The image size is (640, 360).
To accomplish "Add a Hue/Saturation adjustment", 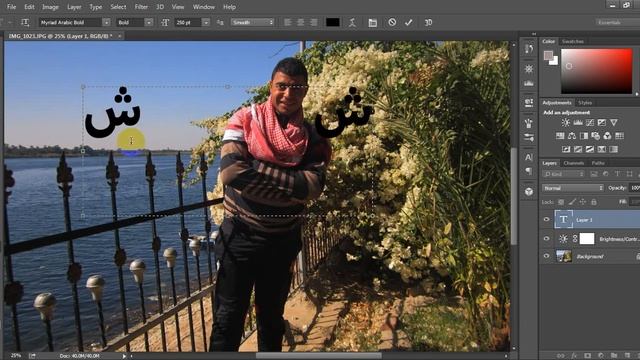I will [x=560, y=136].
